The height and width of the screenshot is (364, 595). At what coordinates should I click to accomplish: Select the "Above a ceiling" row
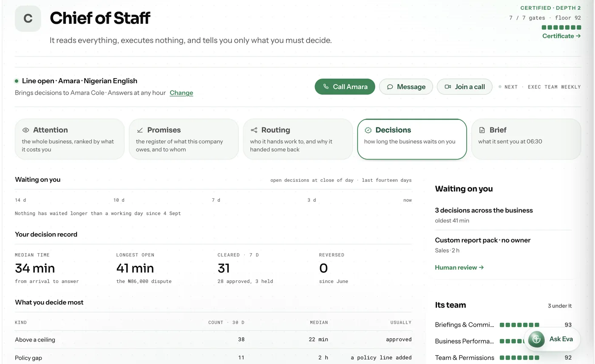click(213, 340)
